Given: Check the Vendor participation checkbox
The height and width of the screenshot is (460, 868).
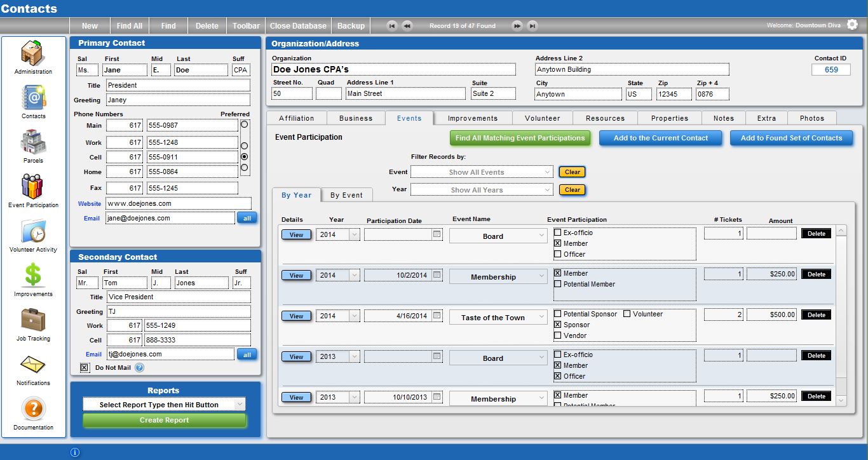Looking at the screenshot, I should tap(558, 335).
